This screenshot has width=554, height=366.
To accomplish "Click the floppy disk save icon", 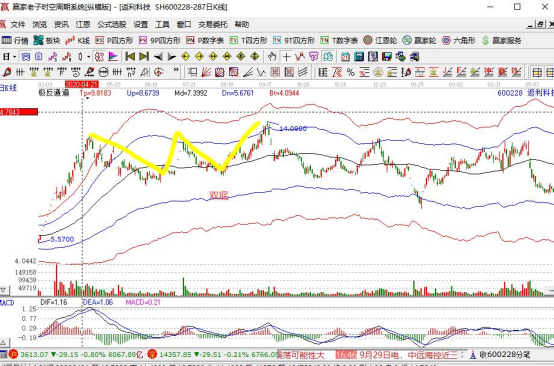I will (x=387, y=57).
